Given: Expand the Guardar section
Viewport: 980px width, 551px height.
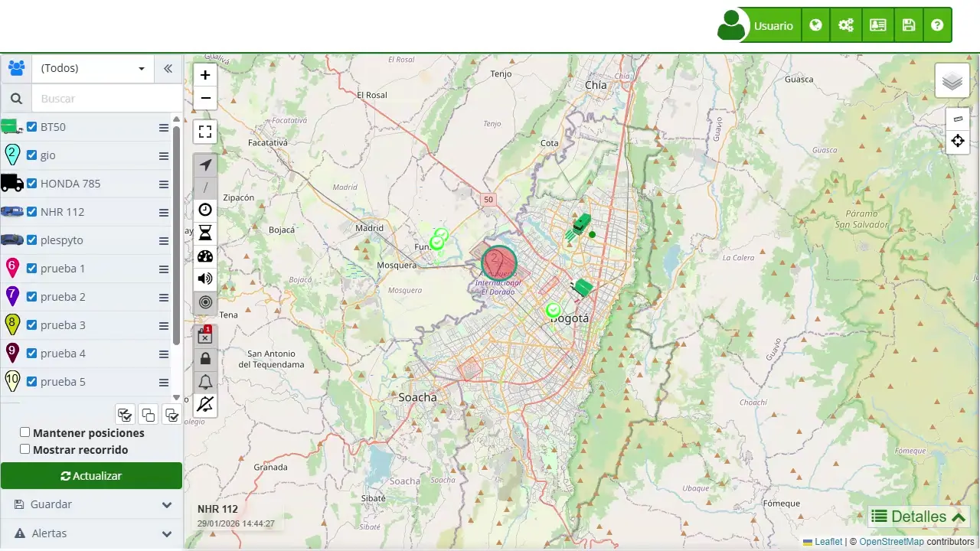Looking at the screenshot, I should [91, 504].
